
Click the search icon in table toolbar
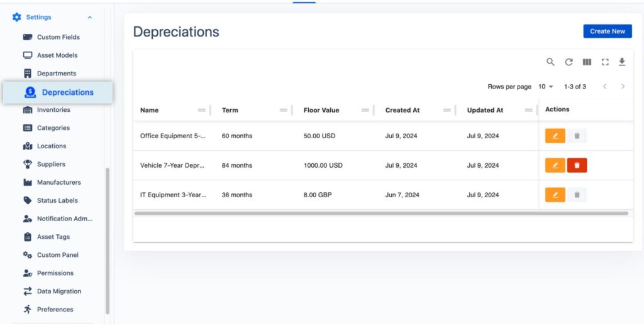pyautogui.click(x=550, y=62)
